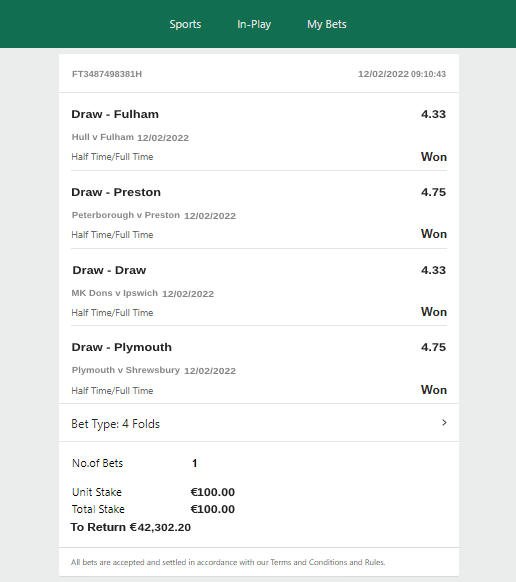Click the Plymouth v Shrewsbury match text
Image resolution: width=516 pixels, height=582 pixels.
tap(125, 370)
